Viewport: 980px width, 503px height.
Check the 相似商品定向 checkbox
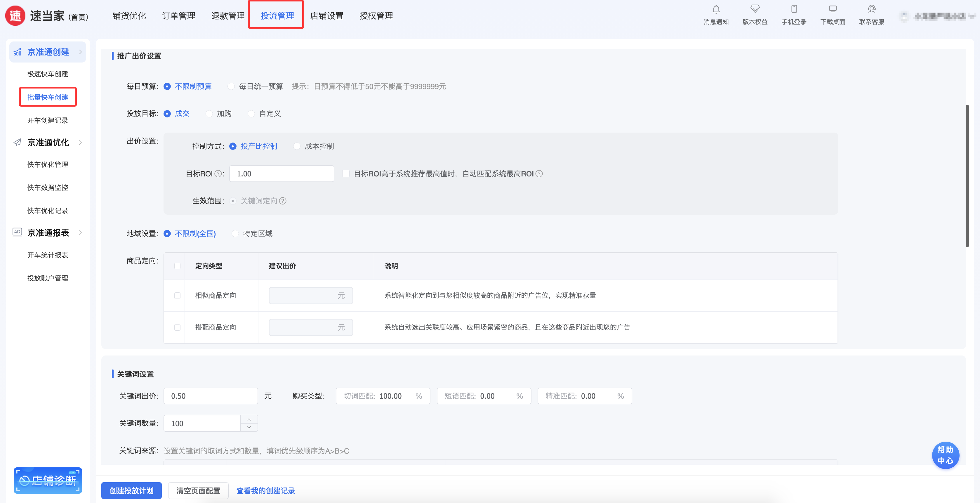(x=177, y=296)
